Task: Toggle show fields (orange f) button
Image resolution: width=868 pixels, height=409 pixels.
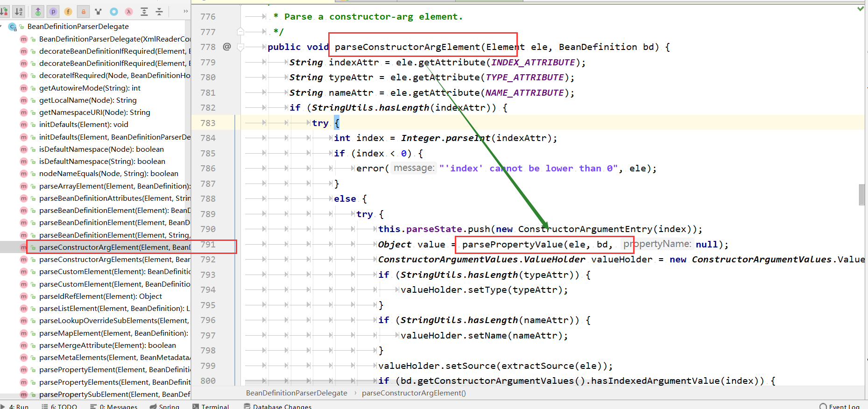Action: coord(68,12)
